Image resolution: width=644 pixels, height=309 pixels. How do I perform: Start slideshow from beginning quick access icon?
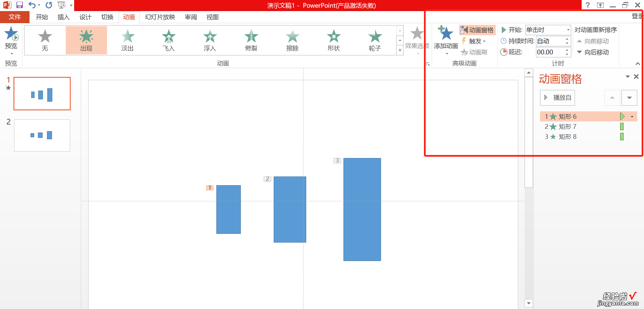coord(61,5)
